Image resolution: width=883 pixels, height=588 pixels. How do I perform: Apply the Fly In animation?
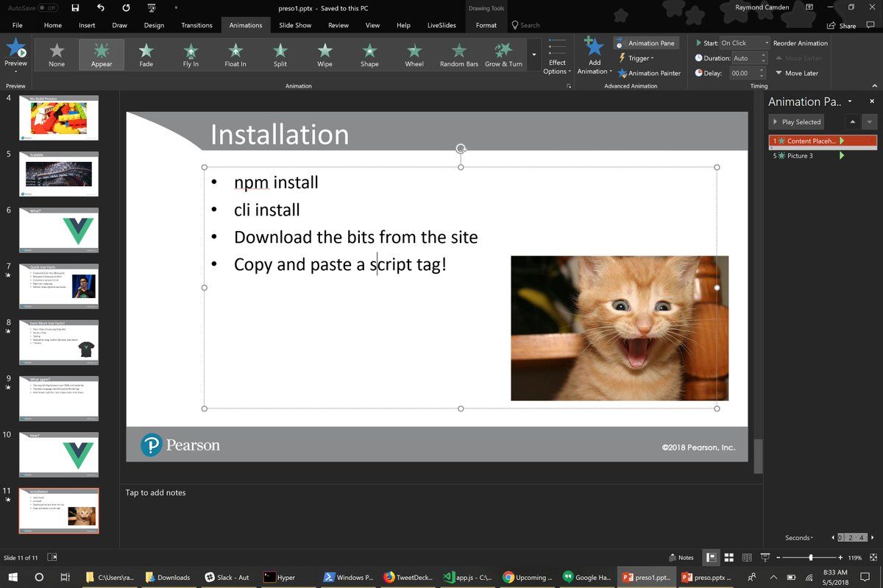pyautogui.click(x=191, y=54)
